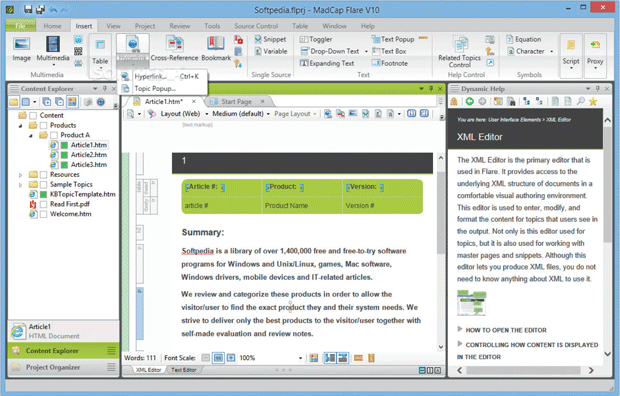Collapse the Product A tree node
The width and height of the screenshot is (620, 396).
click(31, 135)
